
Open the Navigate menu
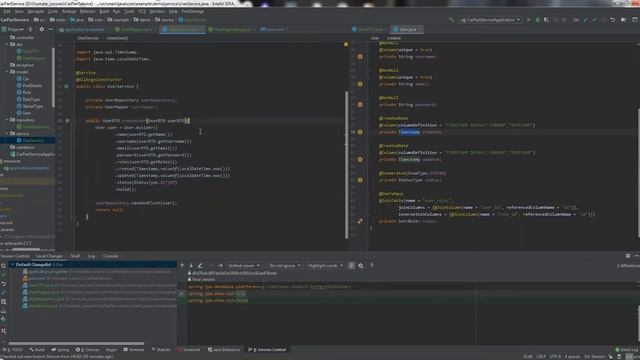[x=36, y=11]
